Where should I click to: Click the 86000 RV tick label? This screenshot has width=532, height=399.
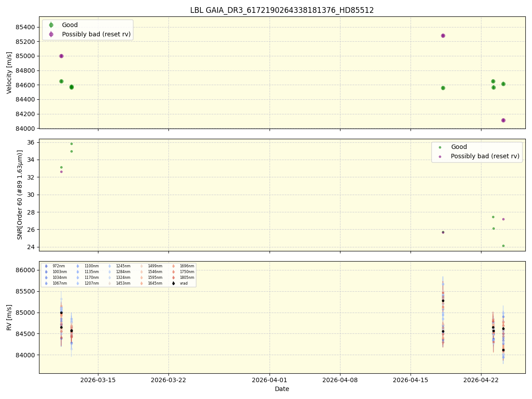click(x=26, y=270)
